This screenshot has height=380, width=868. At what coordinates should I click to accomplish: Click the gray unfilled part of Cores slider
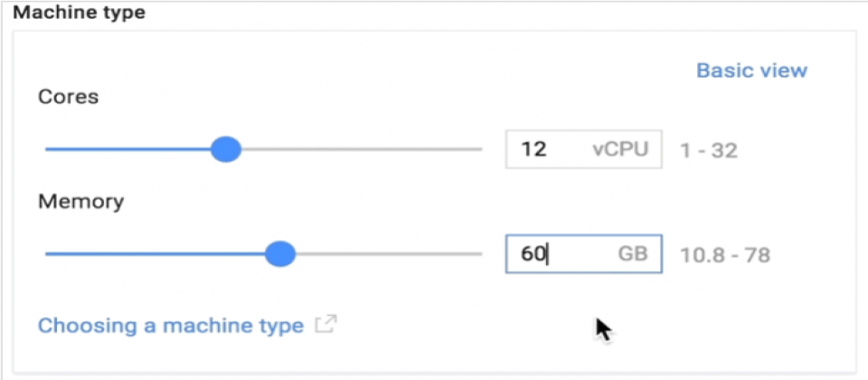point(362,149)
